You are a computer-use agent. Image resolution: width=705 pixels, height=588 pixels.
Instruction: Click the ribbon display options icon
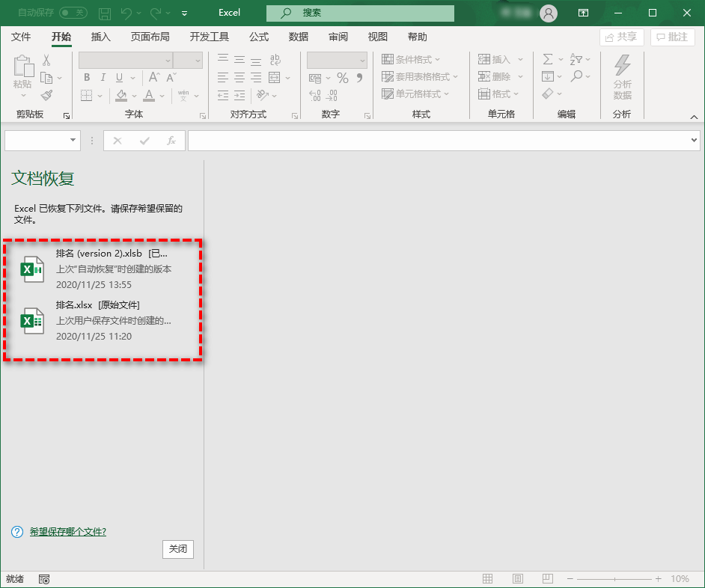click(x=583, y=13)
